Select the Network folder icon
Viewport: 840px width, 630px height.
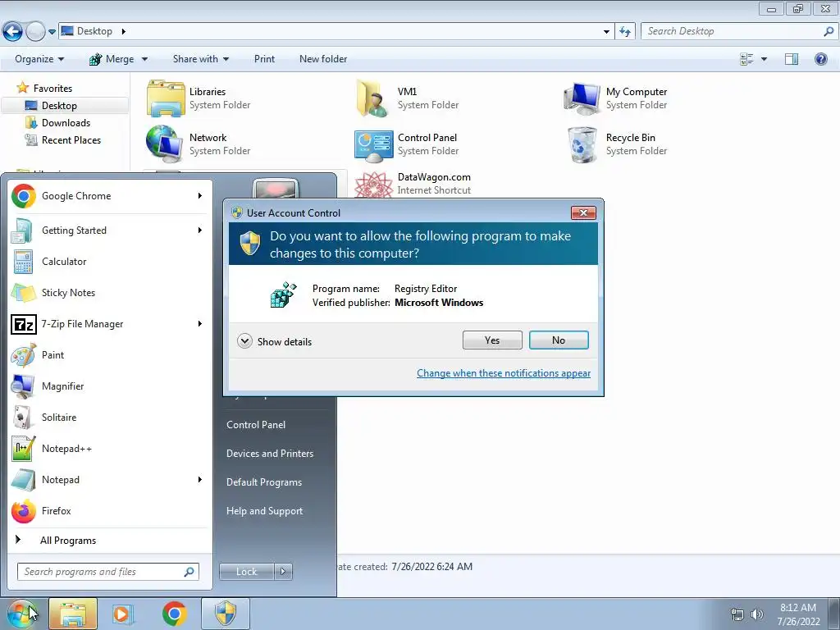(164, 144)
